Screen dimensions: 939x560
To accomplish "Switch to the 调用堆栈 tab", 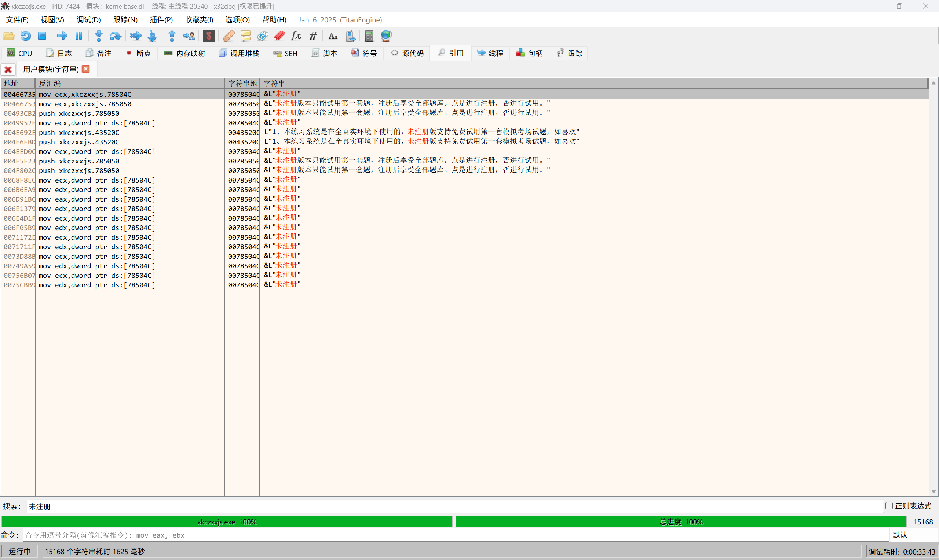I will point(239,53).
